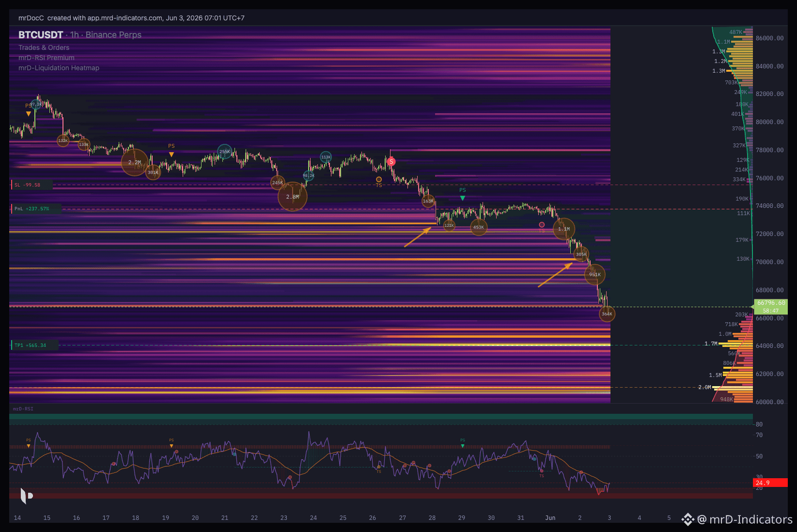Select the 305K liquidation bubble
This screenshot has width=797, height=532.
(x=581, y=254)
